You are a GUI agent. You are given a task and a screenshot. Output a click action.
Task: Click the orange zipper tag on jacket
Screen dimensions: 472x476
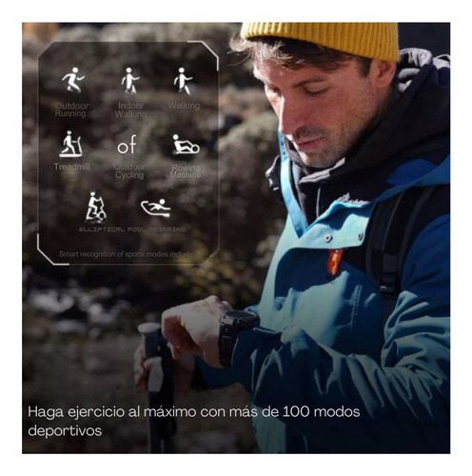pos(335,261)
